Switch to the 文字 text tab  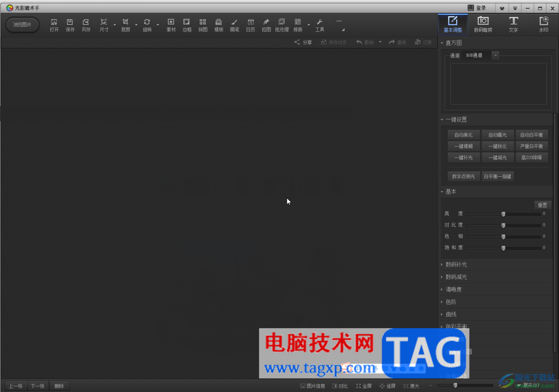click(513, 24)
